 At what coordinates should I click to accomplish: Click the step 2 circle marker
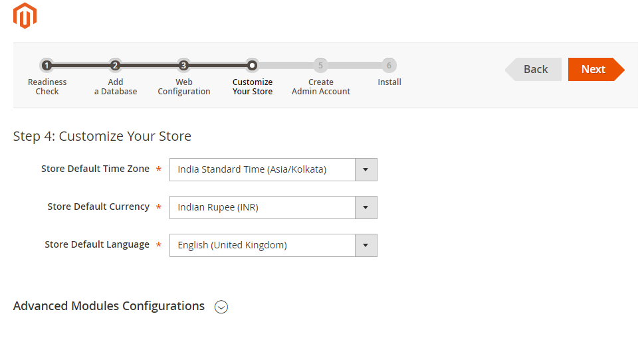click(115, 65)
